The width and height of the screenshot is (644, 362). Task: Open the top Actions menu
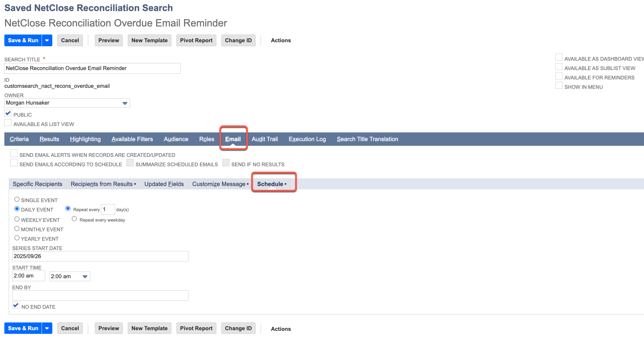coord(281,40)
